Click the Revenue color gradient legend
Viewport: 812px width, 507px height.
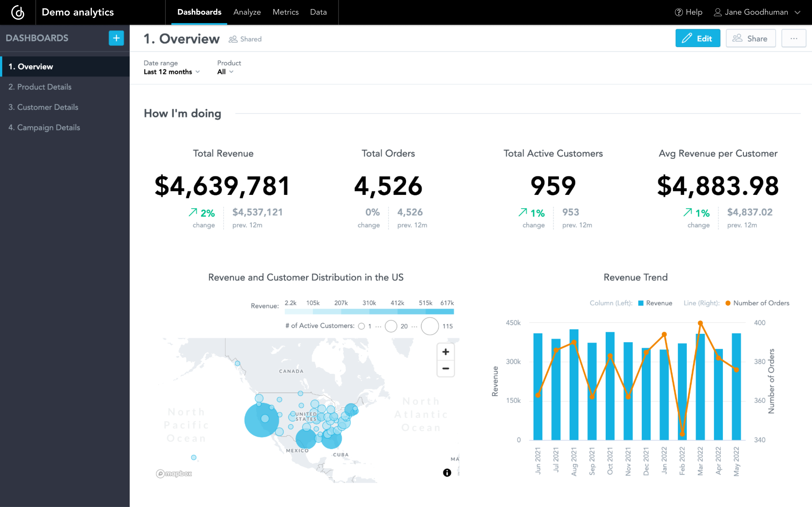pyautogui.click(x=369, y=312)
